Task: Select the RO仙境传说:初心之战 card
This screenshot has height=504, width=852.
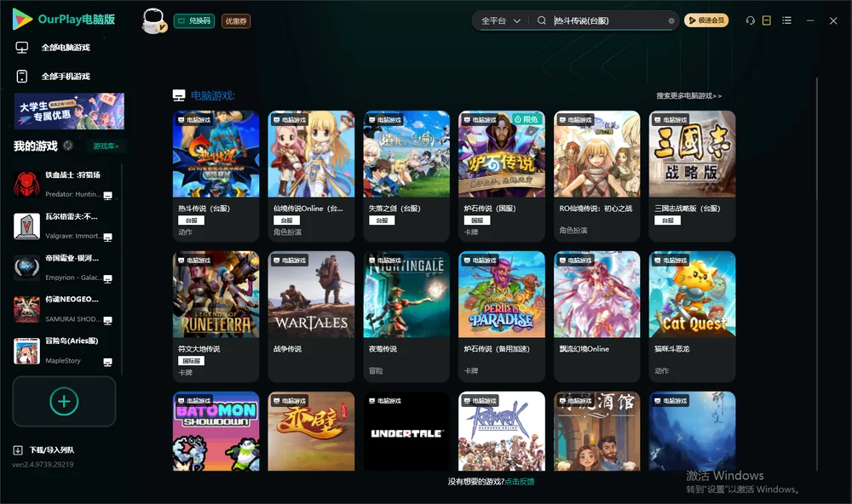Action: 597,176
